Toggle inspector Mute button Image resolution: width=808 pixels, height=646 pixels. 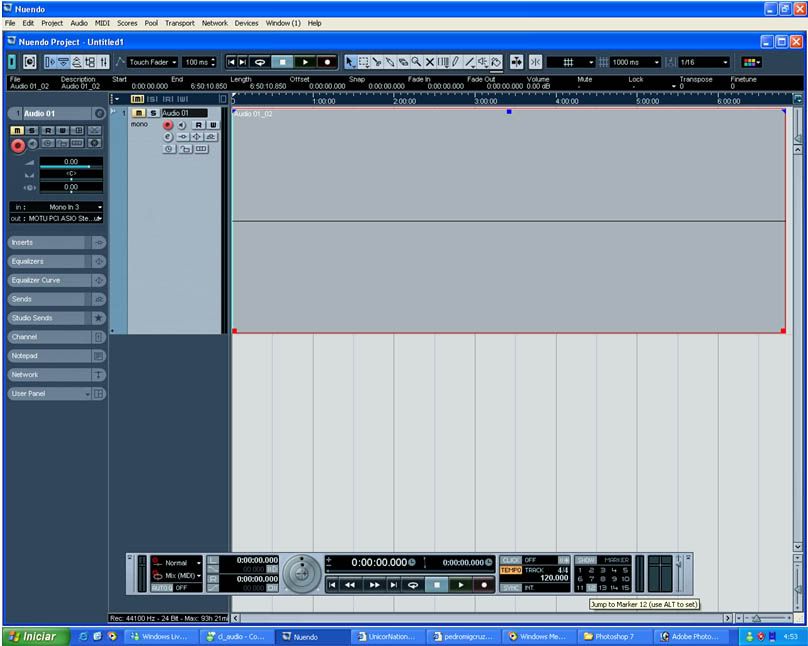coord(17,131)
